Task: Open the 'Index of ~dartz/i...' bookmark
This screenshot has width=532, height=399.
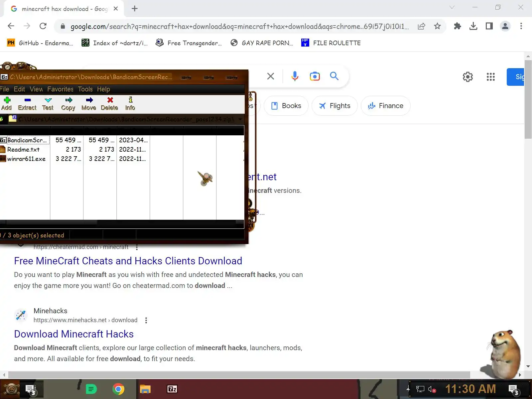Action: coord(115,43)
